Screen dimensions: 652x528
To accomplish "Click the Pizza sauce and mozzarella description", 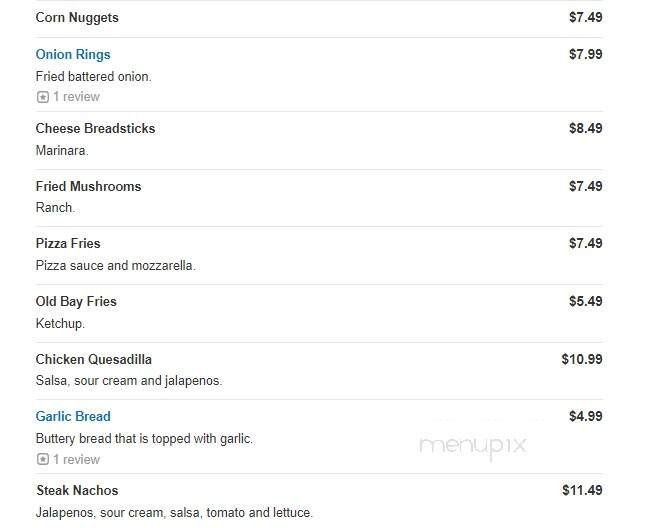I will (115, 266).
